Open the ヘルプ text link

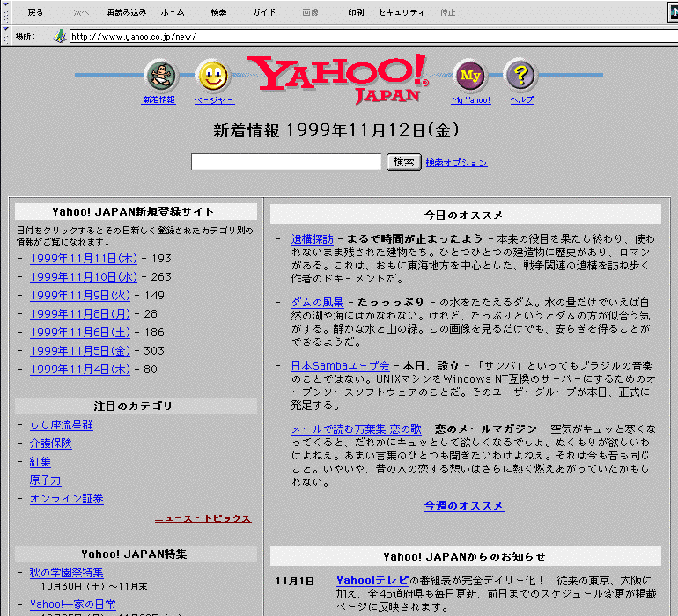(522, 99)
